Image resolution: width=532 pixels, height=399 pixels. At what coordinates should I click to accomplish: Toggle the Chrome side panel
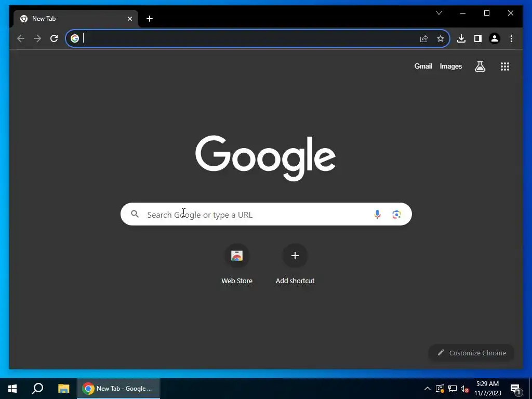(478, 38)
